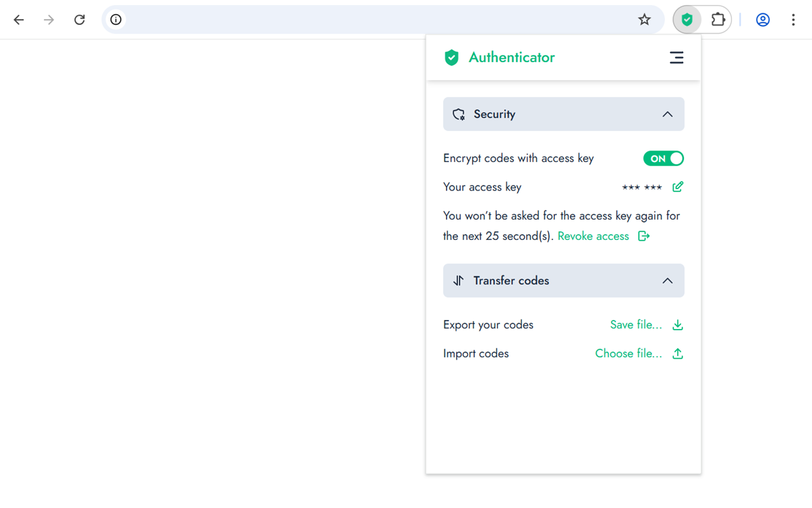Click the Authenticator shield logo in popup header
The height and width of the screenshot is (508, 812).
(451, 58)
